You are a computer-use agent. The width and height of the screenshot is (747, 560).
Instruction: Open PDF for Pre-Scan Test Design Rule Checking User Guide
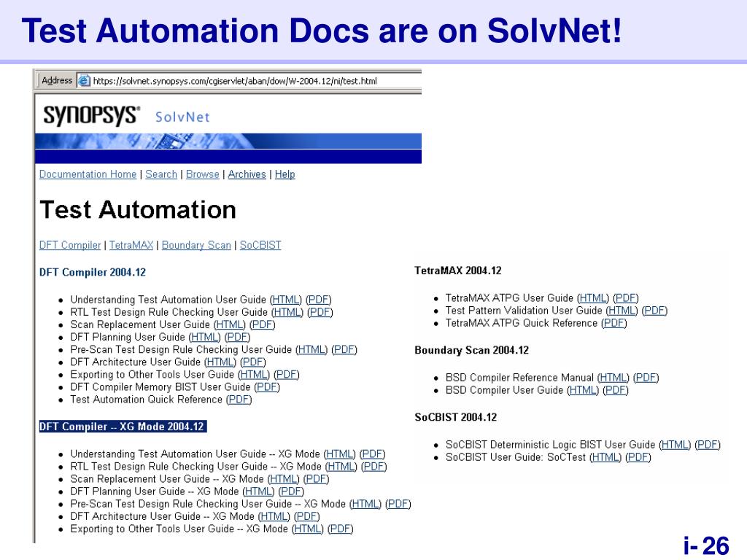pyautogui.click(x=344, y=349)
